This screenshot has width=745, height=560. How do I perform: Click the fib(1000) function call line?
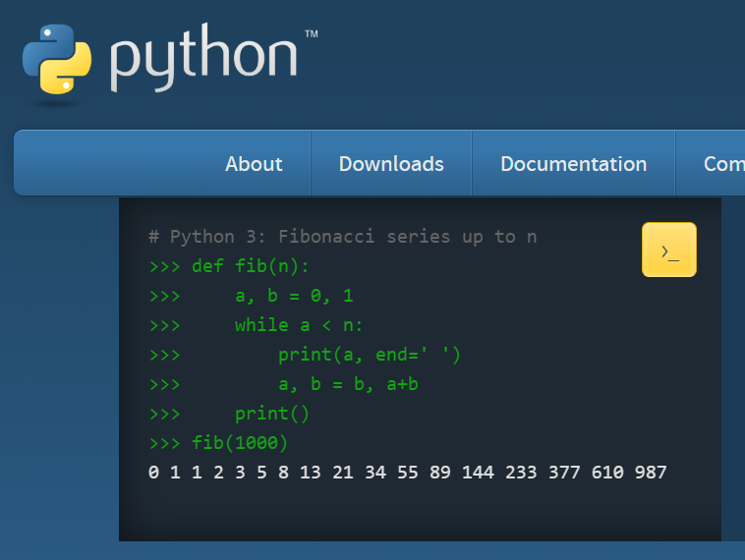coord(240,443)
